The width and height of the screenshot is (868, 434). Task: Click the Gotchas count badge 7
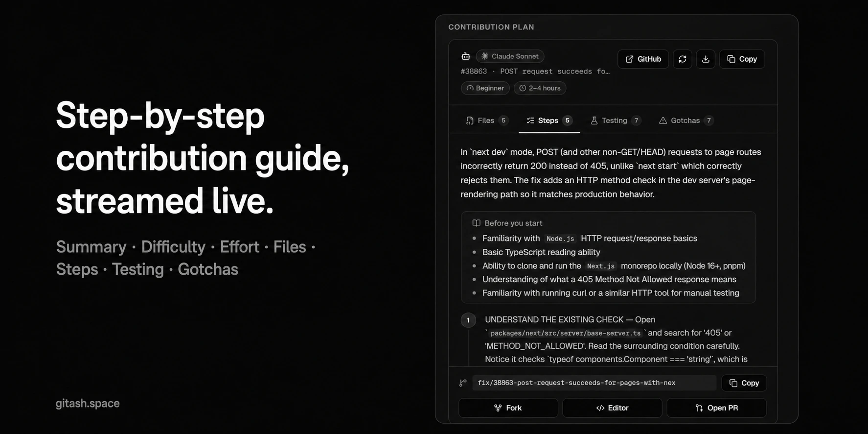click(708, 121)
